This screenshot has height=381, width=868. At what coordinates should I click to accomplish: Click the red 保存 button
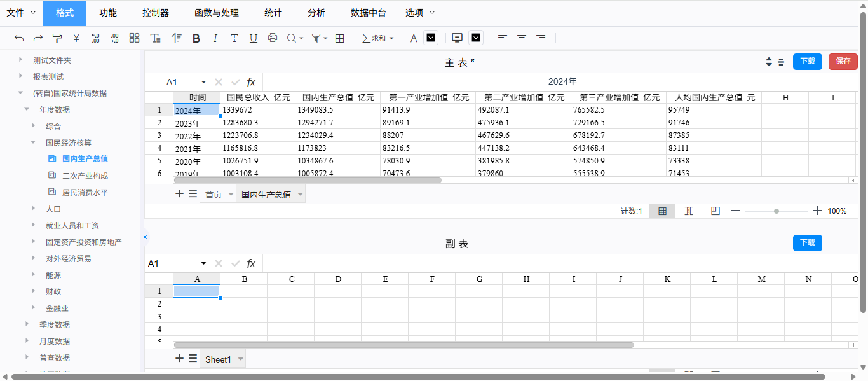843,61
